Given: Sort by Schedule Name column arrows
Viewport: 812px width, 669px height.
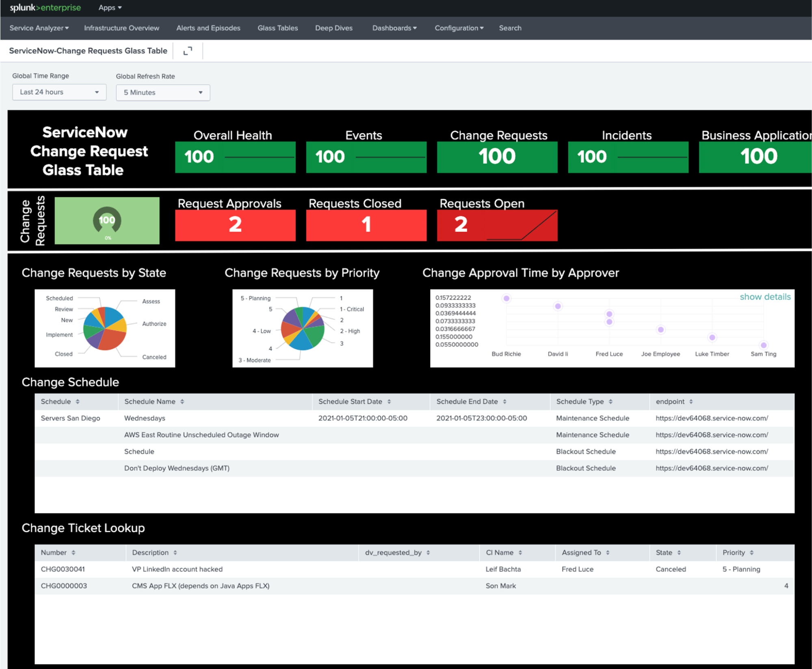Looking at the screenshot, I should point(182,402).
